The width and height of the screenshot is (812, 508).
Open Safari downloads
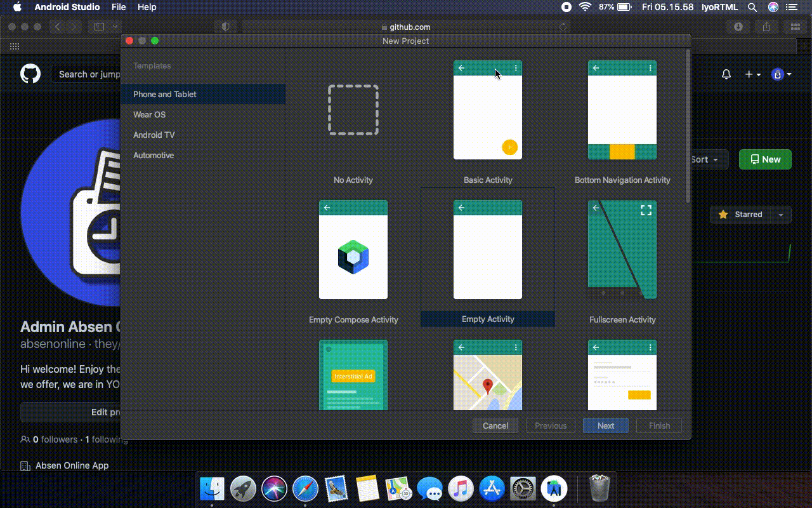(738, 27)
